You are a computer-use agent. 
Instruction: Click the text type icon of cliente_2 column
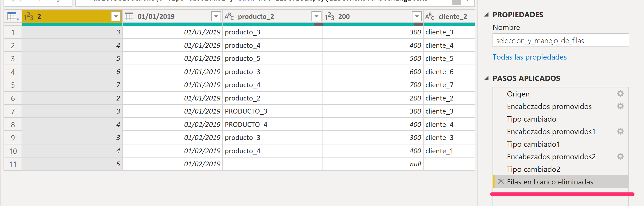430,17
